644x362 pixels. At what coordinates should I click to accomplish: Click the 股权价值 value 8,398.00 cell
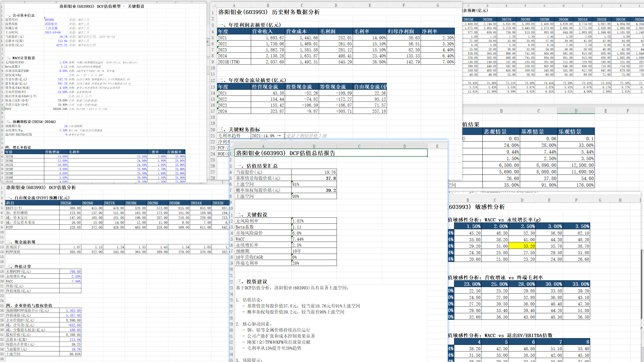point(70,335)
